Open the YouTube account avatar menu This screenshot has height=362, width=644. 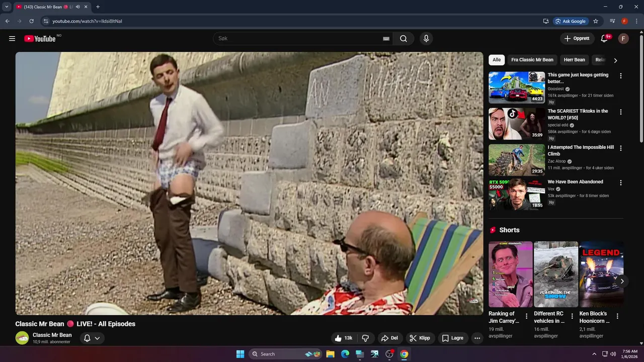pos(623,39)
